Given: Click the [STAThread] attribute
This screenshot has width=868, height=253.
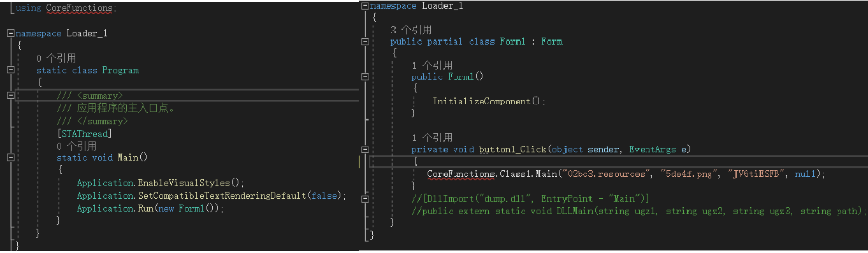Looking at the screenshot, I should tap(84, 133).
